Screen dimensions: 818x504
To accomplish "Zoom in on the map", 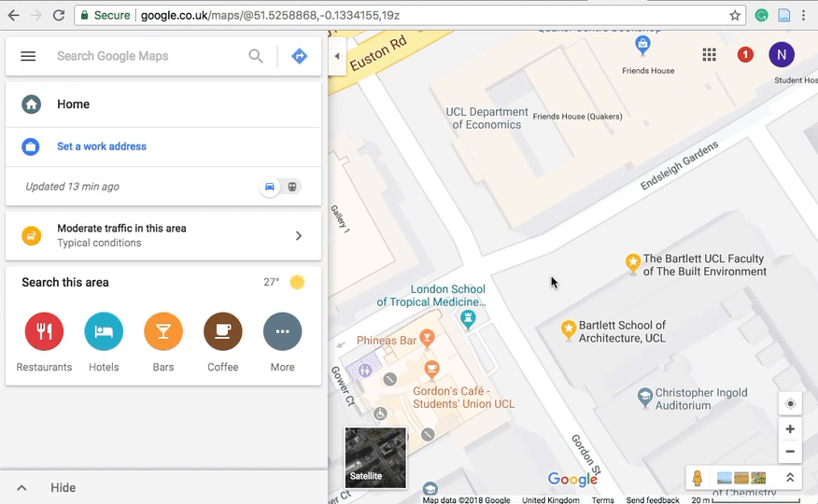I will [790, 429].
